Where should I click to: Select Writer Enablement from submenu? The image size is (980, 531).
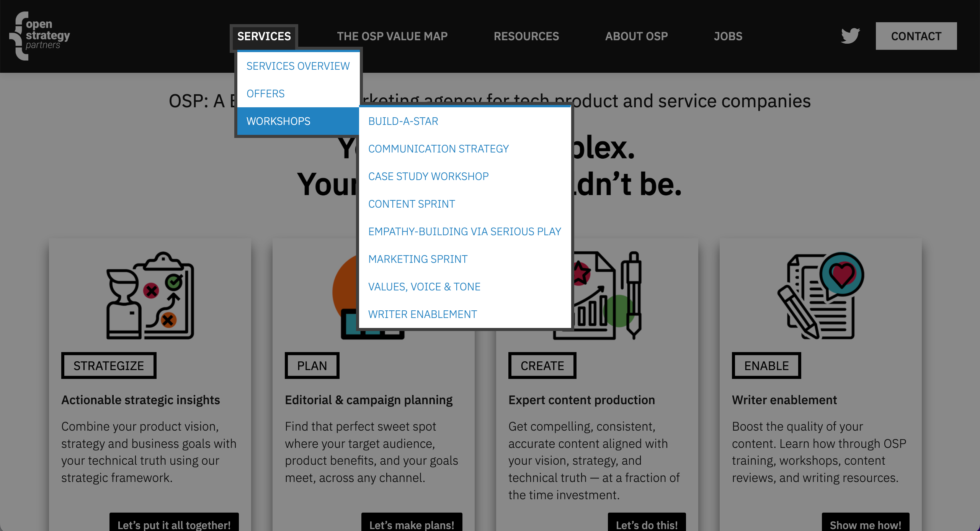pyautogui.click(x=422, y=314)
